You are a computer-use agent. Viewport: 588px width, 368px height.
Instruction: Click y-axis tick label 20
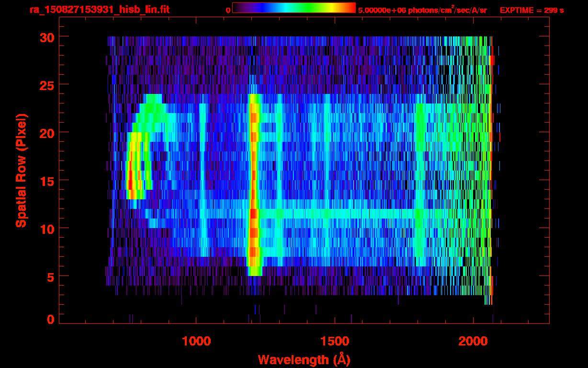coord(47,133)
